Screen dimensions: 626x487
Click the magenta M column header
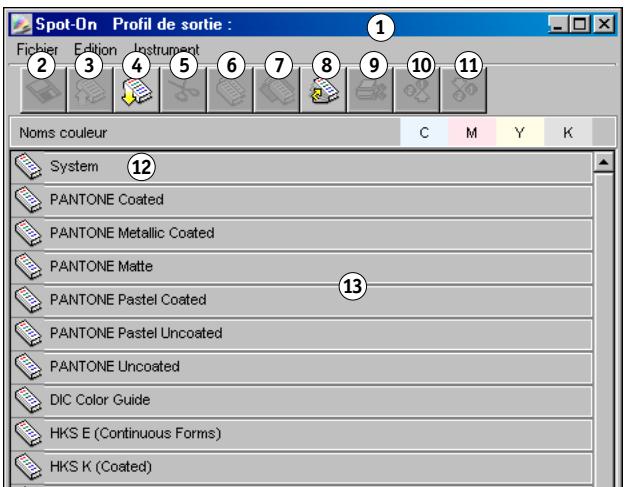coord(472,132)
